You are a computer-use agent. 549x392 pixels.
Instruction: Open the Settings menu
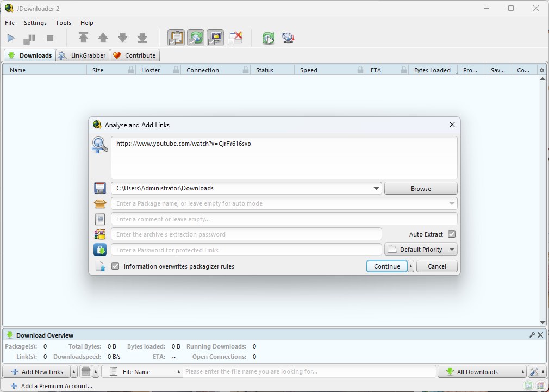(35, 23)
